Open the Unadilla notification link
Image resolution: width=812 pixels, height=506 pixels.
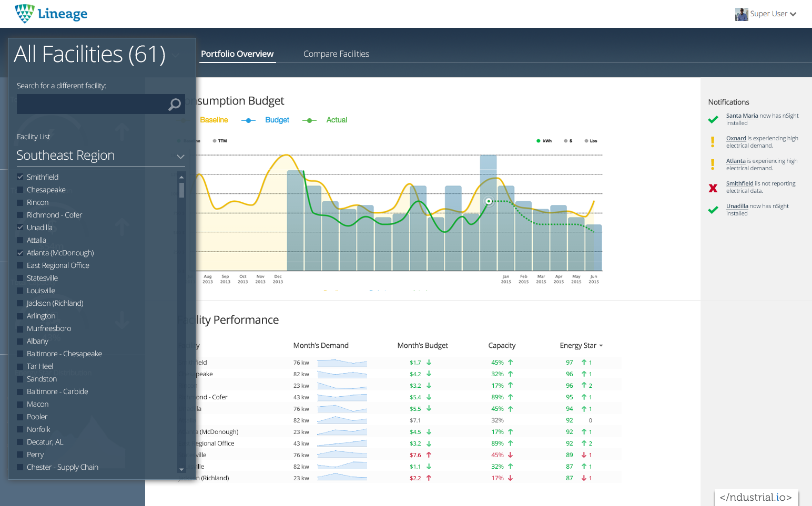point(737,206)
